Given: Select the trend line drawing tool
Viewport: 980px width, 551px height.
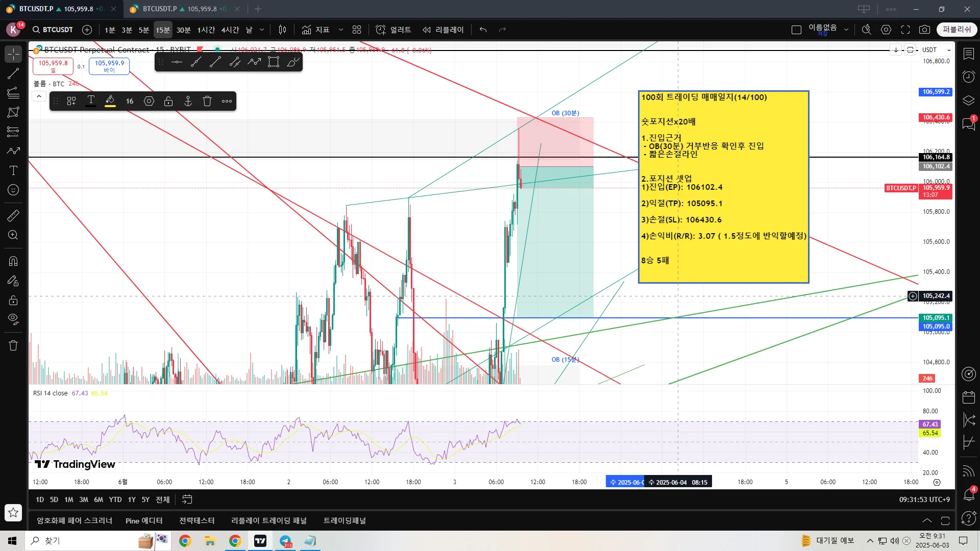Looking at the screenshot, I should point(13,73).
